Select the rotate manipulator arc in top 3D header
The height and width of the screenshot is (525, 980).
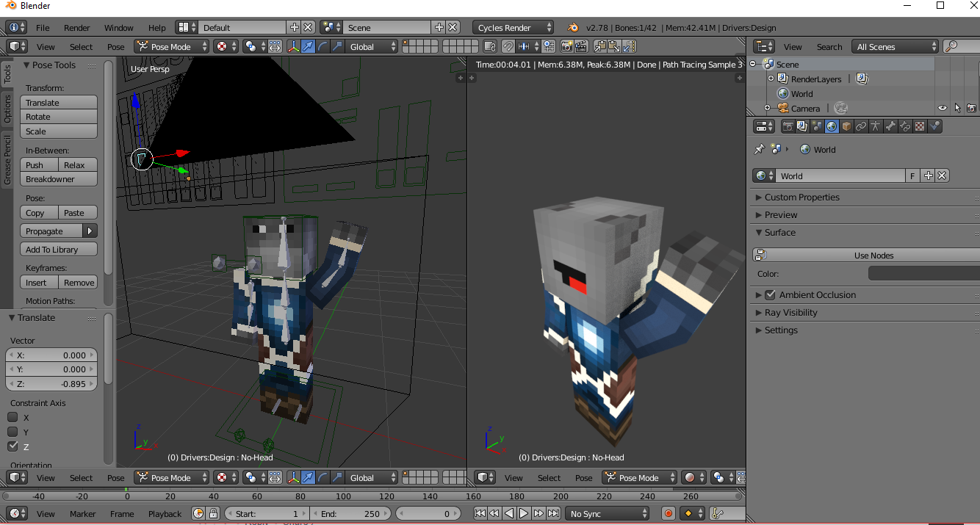click(x=323, y=46)
